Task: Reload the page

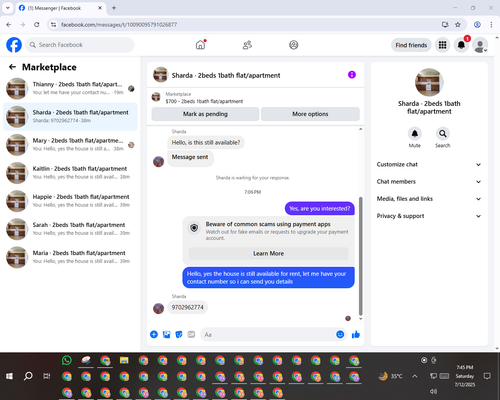Action: (x=37, y=24)
